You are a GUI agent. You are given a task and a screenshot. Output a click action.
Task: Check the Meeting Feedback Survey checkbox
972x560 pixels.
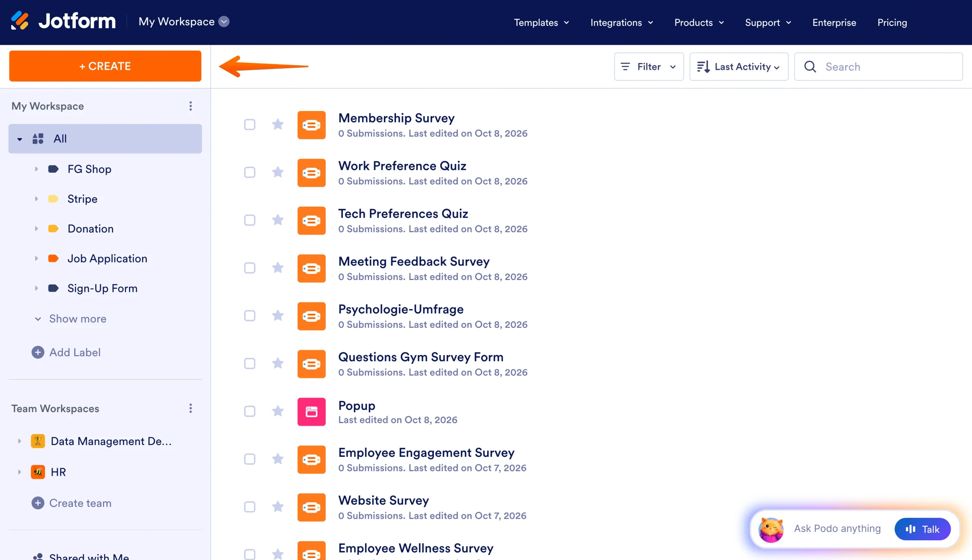250,268
